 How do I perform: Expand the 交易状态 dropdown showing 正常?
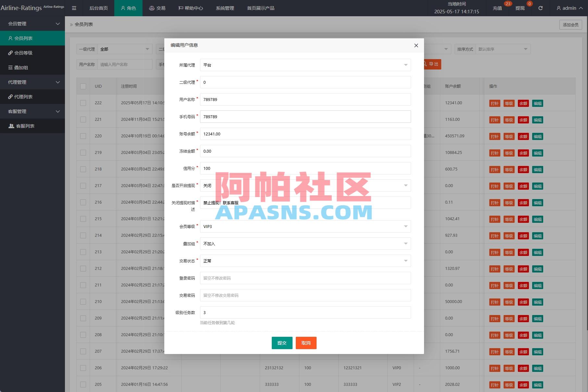click(x=305, y=260)
